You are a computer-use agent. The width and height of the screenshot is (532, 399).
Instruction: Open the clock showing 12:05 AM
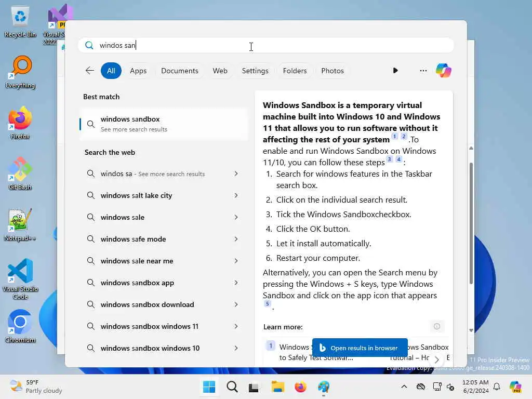pos(475,387)
